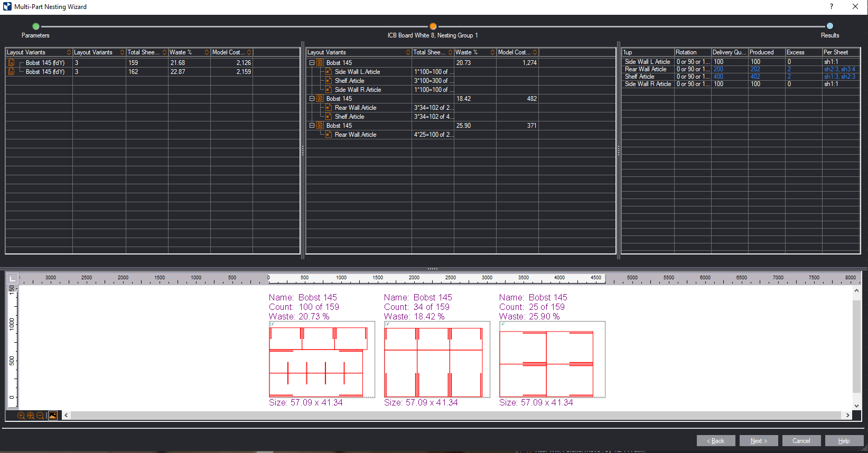Jump to the Results step dot
The width and height of the screenshot is (868, 453).
pyautogui.click(x=830, y=26)
